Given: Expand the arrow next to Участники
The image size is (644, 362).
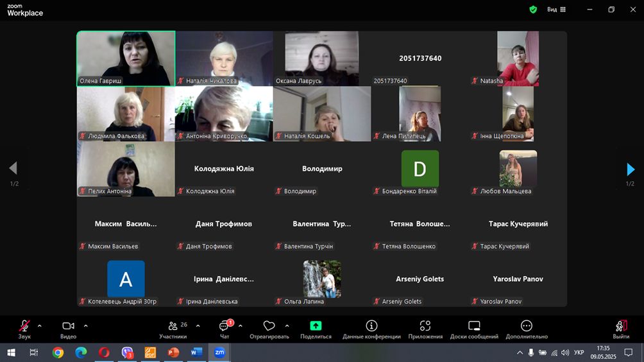Looking at the screenshot, I should tap(198, 325).
